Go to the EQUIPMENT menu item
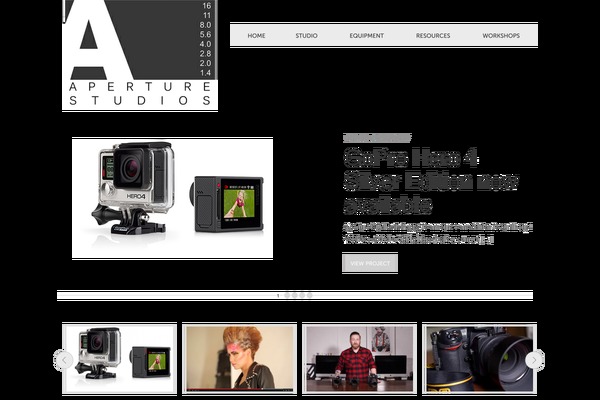Screen dimensions: 600x400 click(x=367, y=36)
